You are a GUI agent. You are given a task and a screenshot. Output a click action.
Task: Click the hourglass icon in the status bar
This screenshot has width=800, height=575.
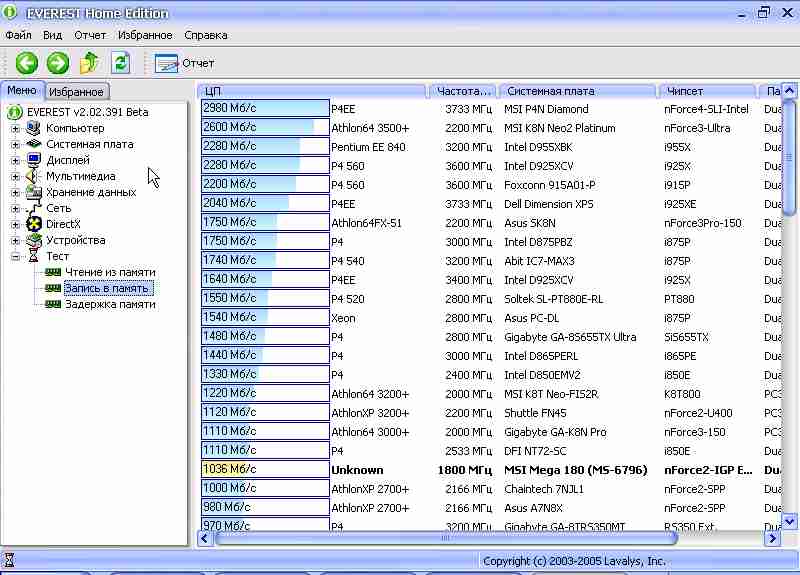9,560
